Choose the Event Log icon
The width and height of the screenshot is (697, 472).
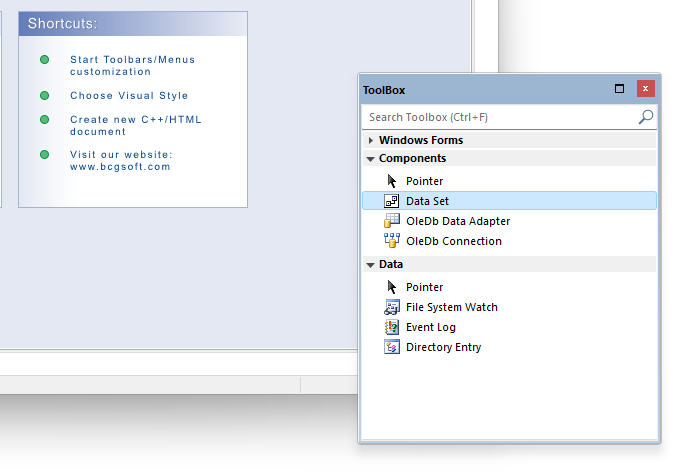click(392, 327)
